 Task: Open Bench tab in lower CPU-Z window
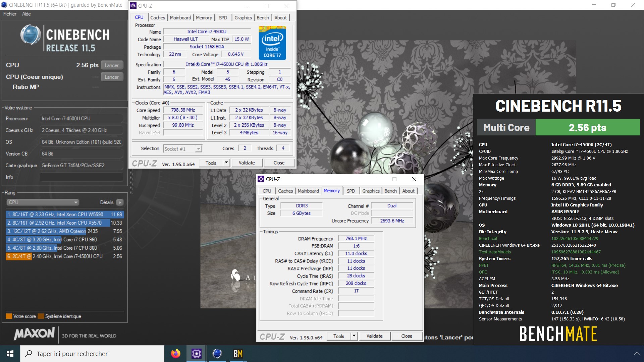pos(391,191)
